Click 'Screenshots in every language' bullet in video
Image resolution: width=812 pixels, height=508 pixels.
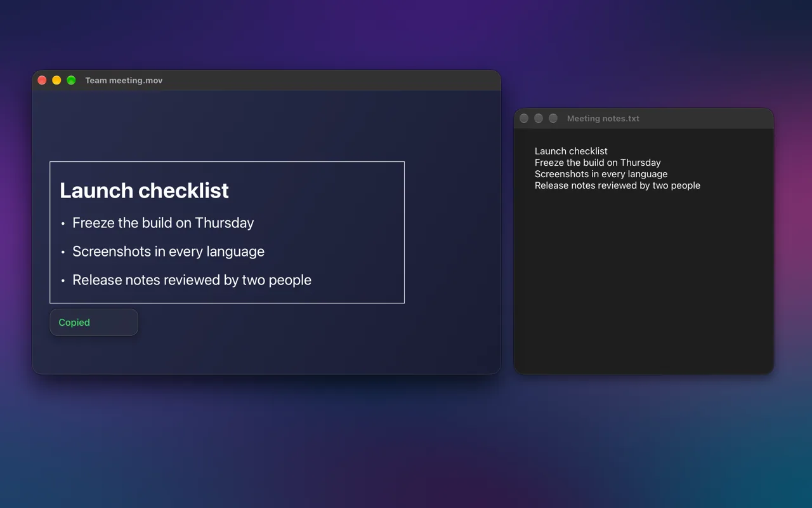point(168,251)
